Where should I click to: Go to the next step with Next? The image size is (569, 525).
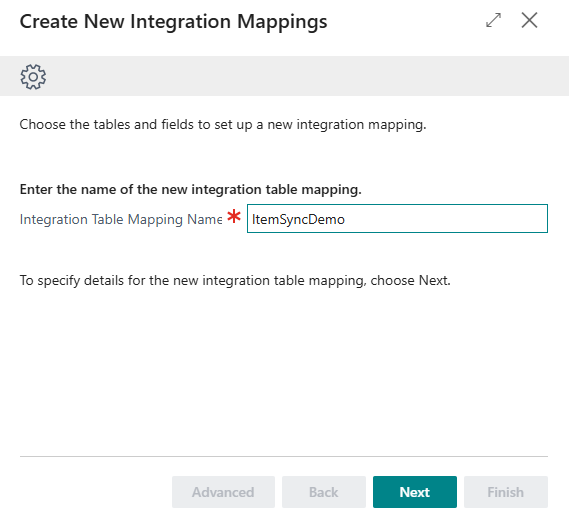415,492
